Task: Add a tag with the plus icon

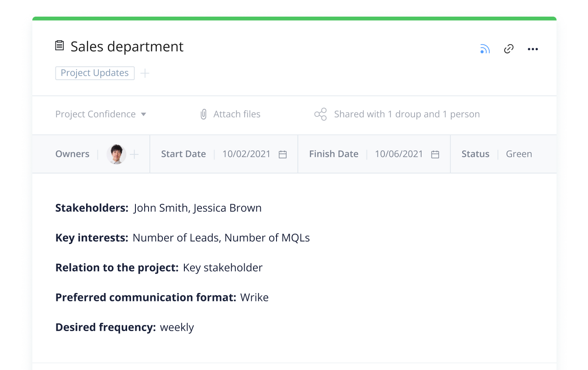Action: (x=145, y=73)
